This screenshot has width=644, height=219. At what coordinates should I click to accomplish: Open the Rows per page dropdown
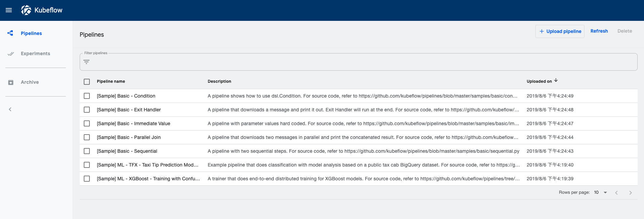601,192
